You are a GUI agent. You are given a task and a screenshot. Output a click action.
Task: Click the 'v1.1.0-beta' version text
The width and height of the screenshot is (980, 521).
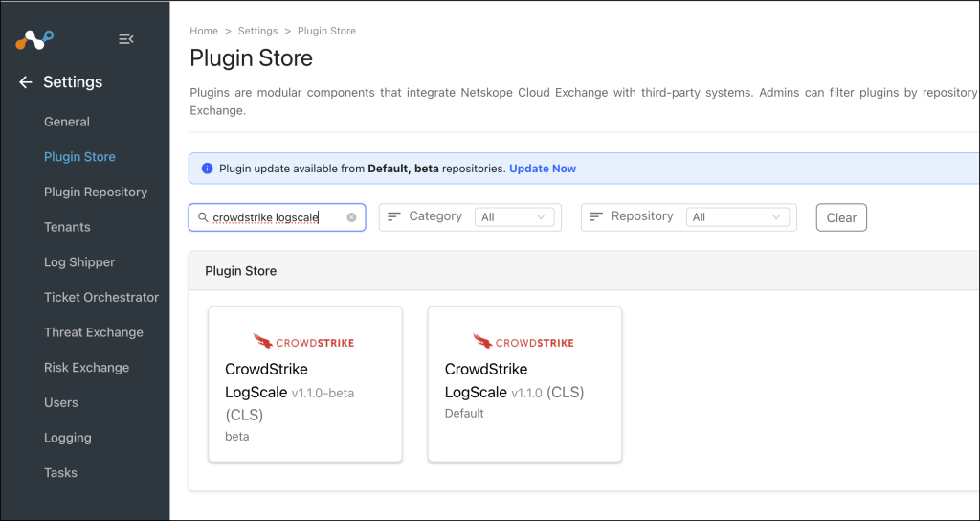323,394
